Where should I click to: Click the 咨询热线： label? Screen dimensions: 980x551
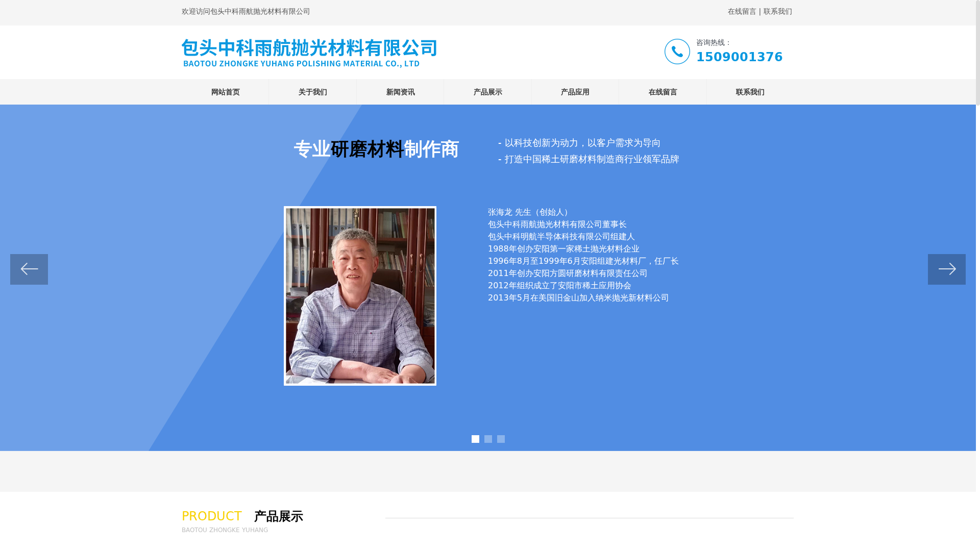714,42
